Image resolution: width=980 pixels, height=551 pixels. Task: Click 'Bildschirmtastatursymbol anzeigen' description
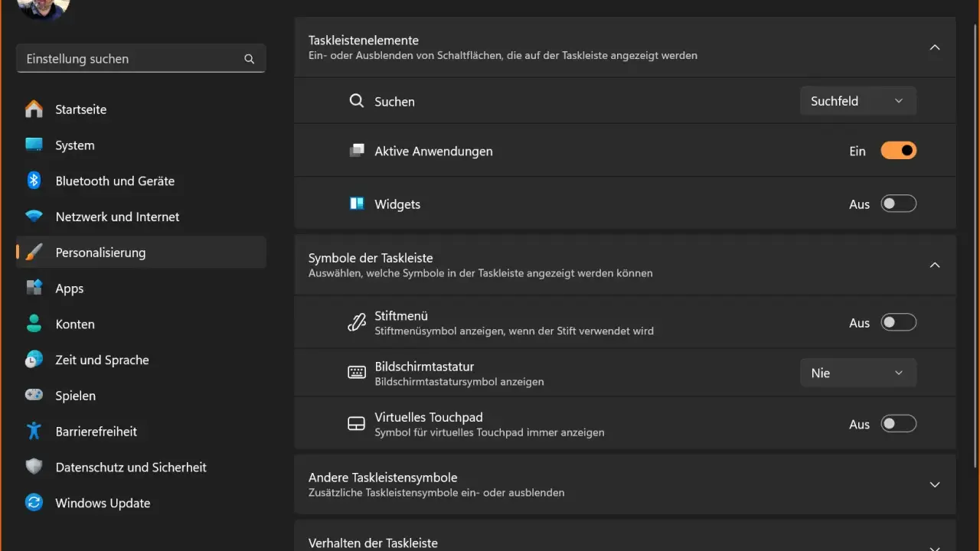[x=459, y=381]
